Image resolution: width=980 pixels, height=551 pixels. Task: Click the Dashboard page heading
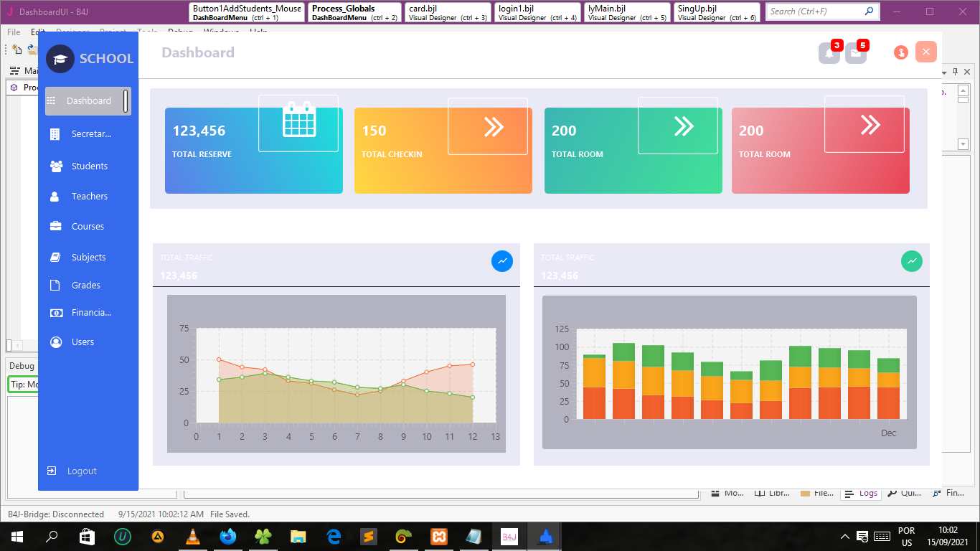[x=198, y=52]
